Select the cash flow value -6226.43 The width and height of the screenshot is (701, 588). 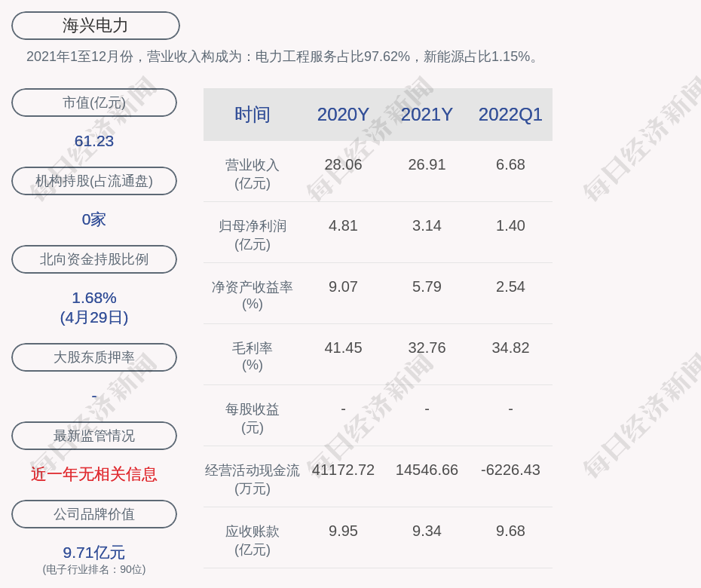click(510, 470)
